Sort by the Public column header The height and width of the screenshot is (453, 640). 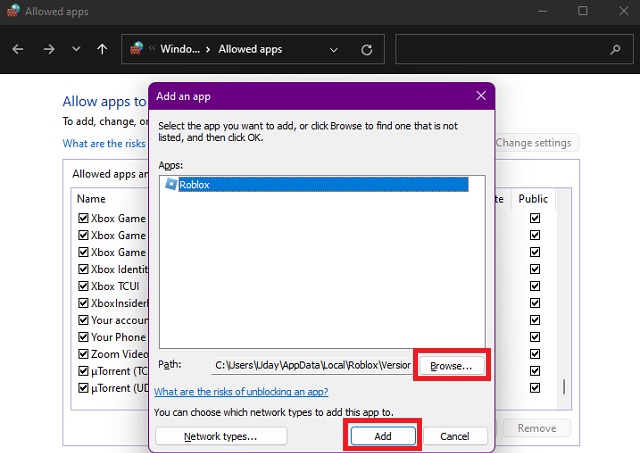pyautogui.click(x=533, y=199)
